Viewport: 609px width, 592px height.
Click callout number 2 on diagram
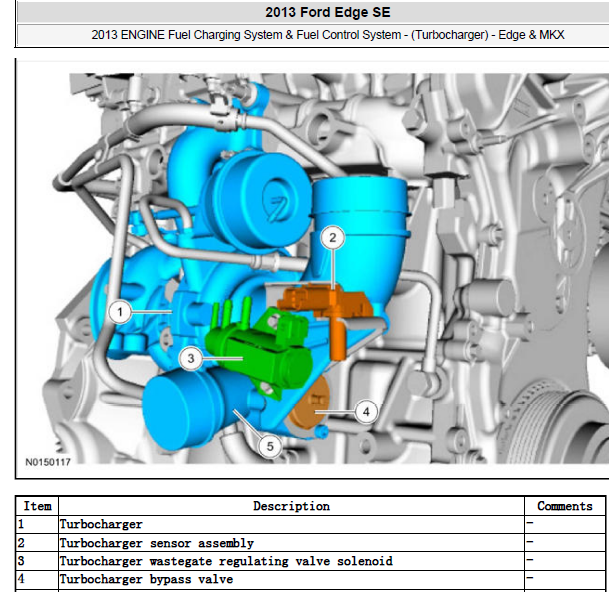tap(332, 237)
